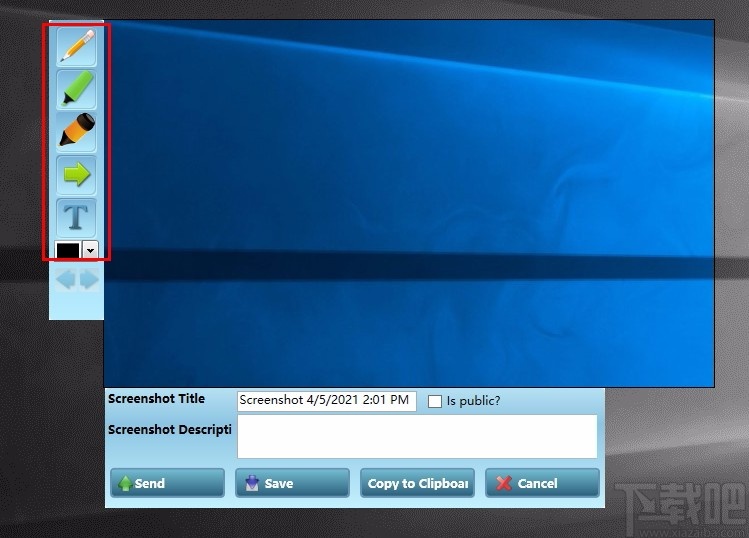Click the undo left arrow
This screenshot has height=538, width=749.
tap(65, 280)
